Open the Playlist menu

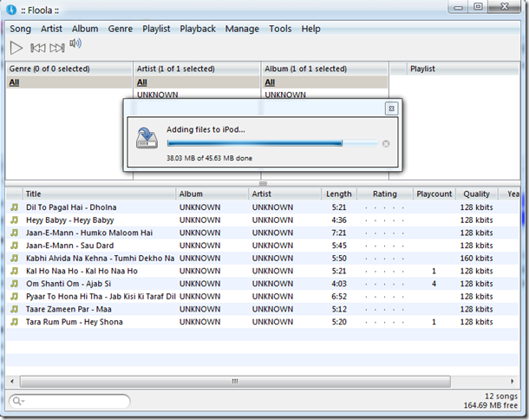tap(156, 29)
